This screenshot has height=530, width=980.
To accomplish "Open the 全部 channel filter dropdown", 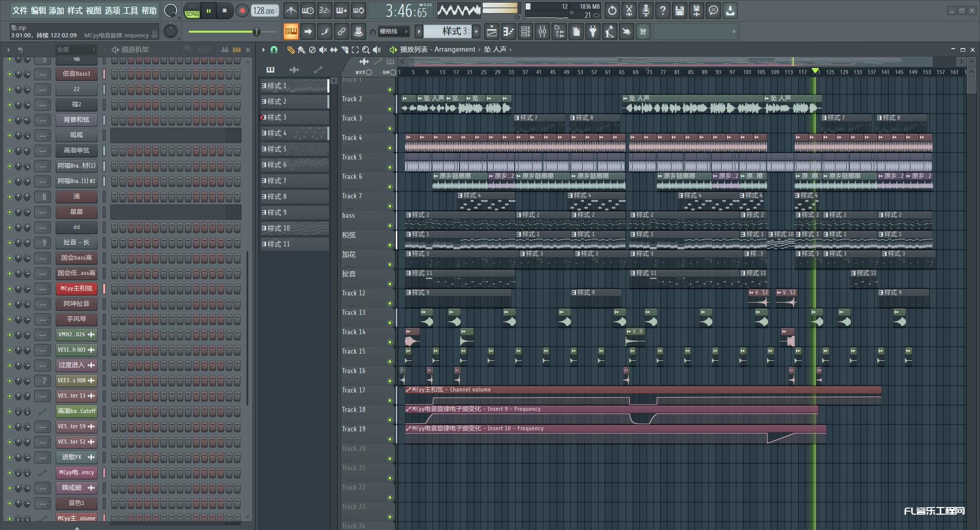I will [x=76, y=50].
